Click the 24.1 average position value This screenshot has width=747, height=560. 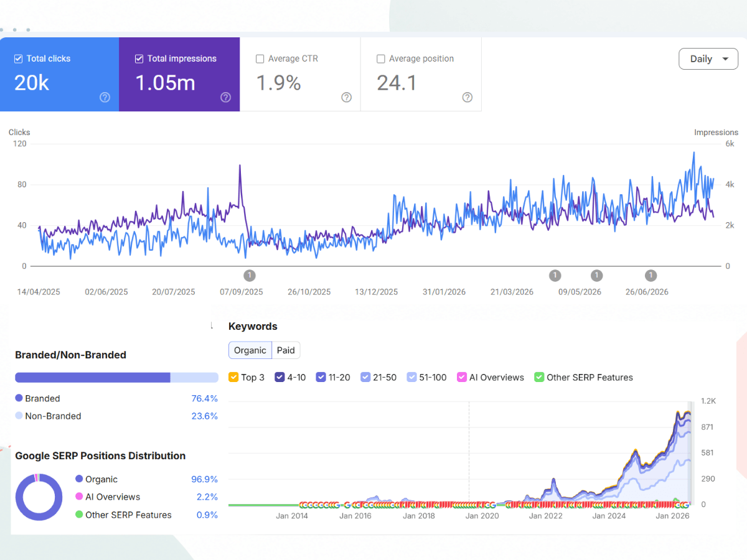(x=397, y=83)
